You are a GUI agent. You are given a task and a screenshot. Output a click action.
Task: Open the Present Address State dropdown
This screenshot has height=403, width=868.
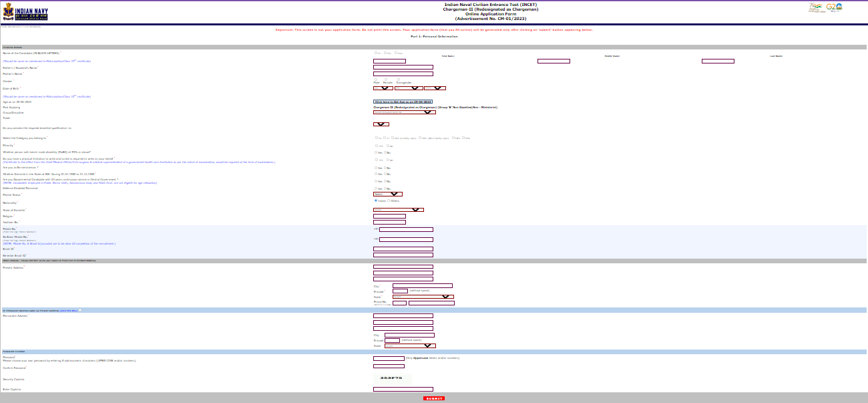pos(423,297)
